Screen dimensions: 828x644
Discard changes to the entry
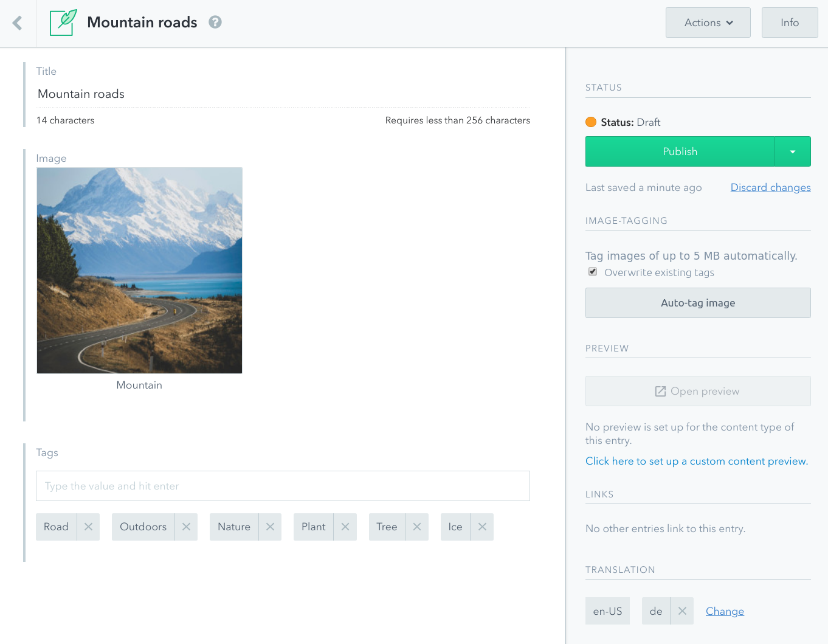click(770, 187)
